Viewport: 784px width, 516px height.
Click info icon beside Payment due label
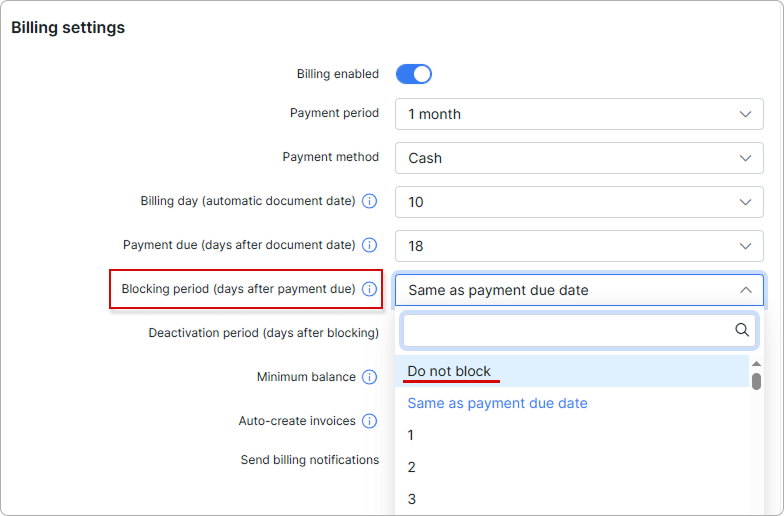pyautogui.click(x=370, y=245)
